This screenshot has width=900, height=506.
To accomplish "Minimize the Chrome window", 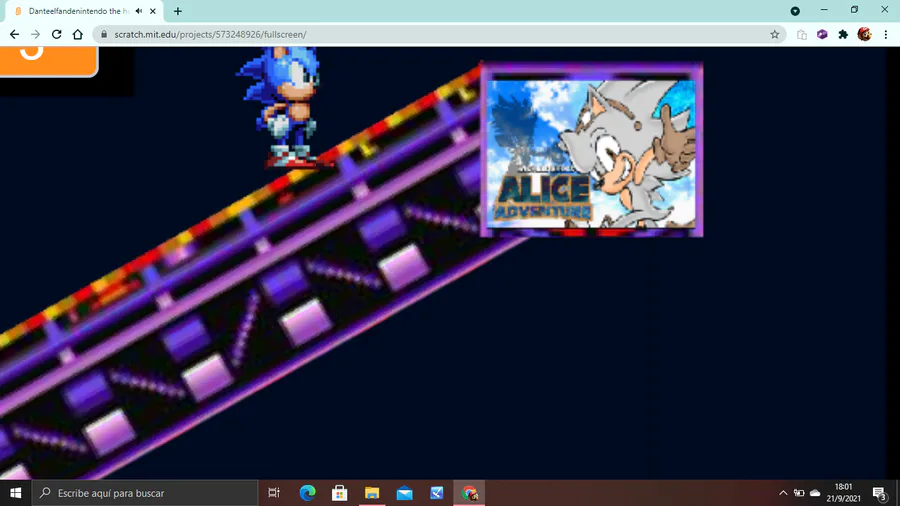I will (824, 10).
